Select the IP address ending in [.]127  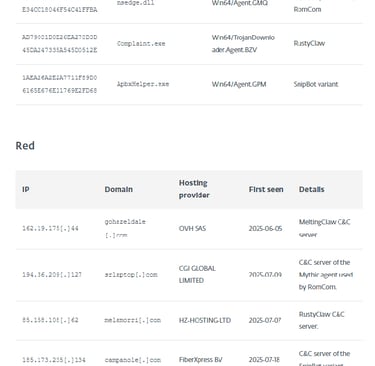pyautogui.click(x=52, y=275)
